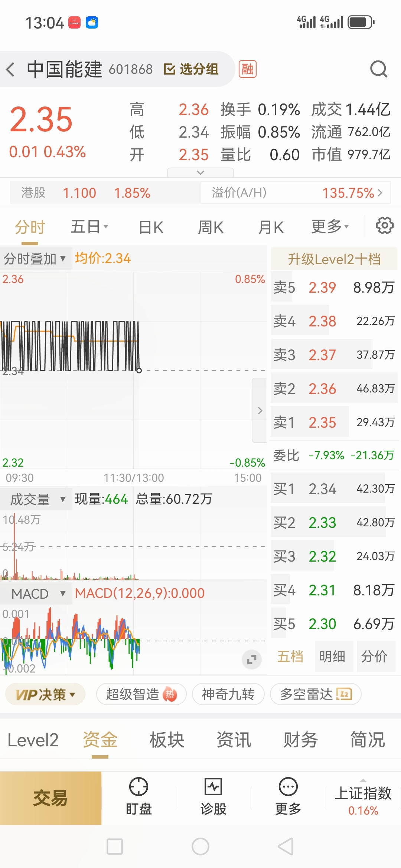
Task: Tap the 热 flame badge on 超级智造
Action: [170, 694]
